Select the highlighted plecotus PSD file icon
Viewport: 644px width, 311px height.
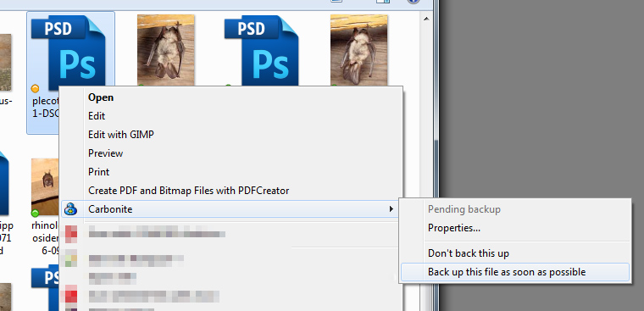(68, 52)
